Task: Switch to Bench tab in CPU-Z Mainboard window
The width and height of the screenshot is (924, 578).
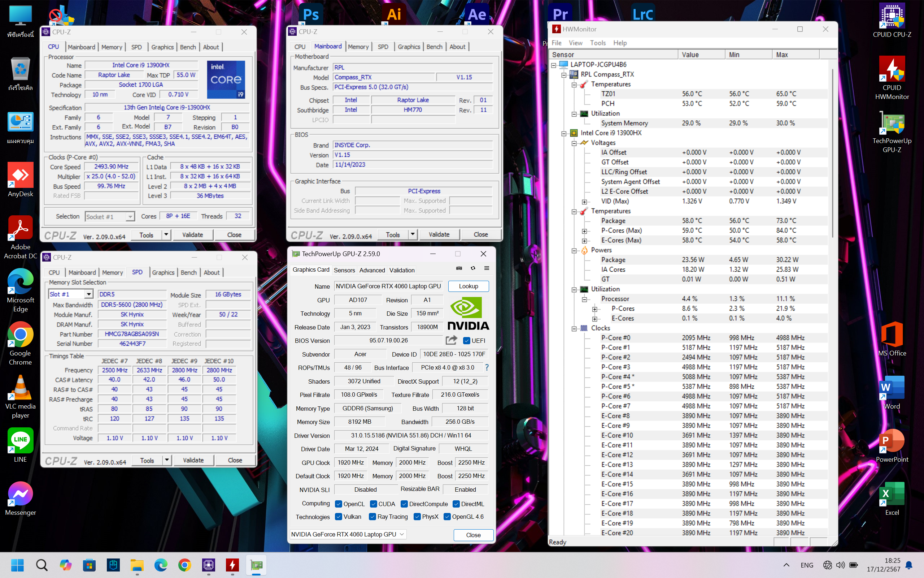Action: coord(434,47)
